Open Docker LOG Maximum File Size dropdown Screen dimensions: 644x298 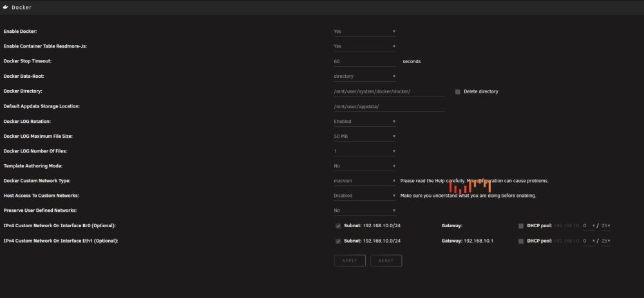coord(365,136)
